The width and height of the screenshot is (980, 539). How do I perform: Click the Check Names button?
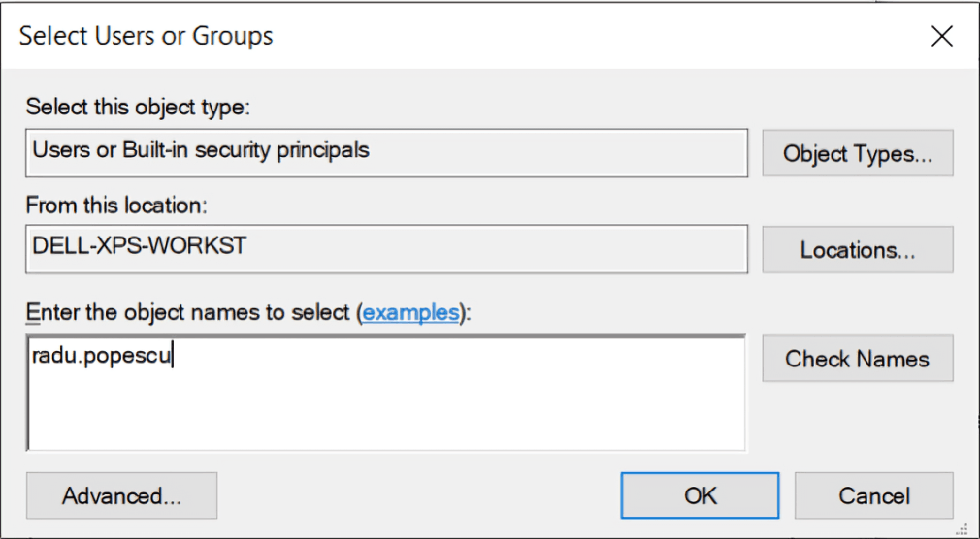click(858, 359)
